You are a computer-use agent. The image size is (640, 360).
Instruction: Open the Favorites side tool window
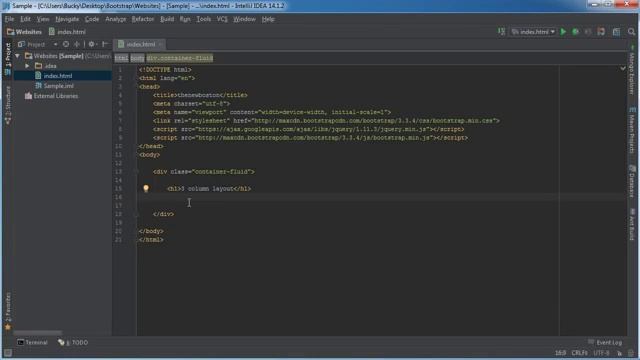pyautogui.click(x=8, y=311)
